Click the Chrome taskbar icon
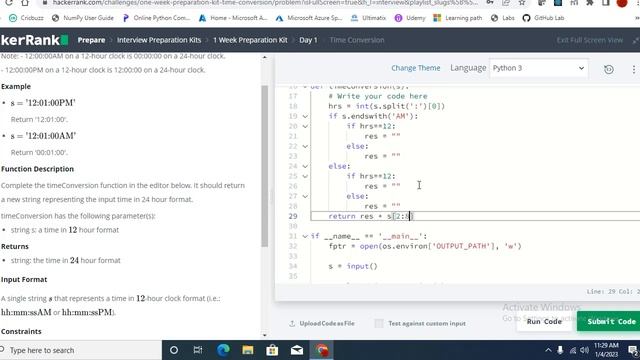 pyautogui.click(x=322, y=350)
